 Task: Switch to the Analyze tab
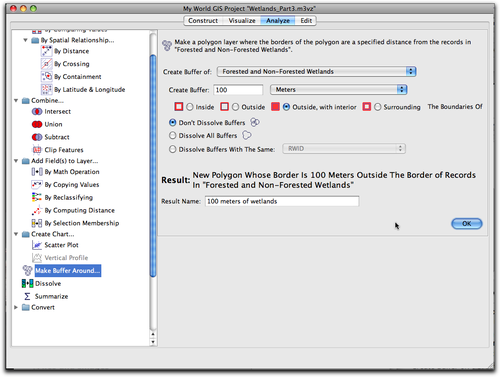click(x=278, y=21)
